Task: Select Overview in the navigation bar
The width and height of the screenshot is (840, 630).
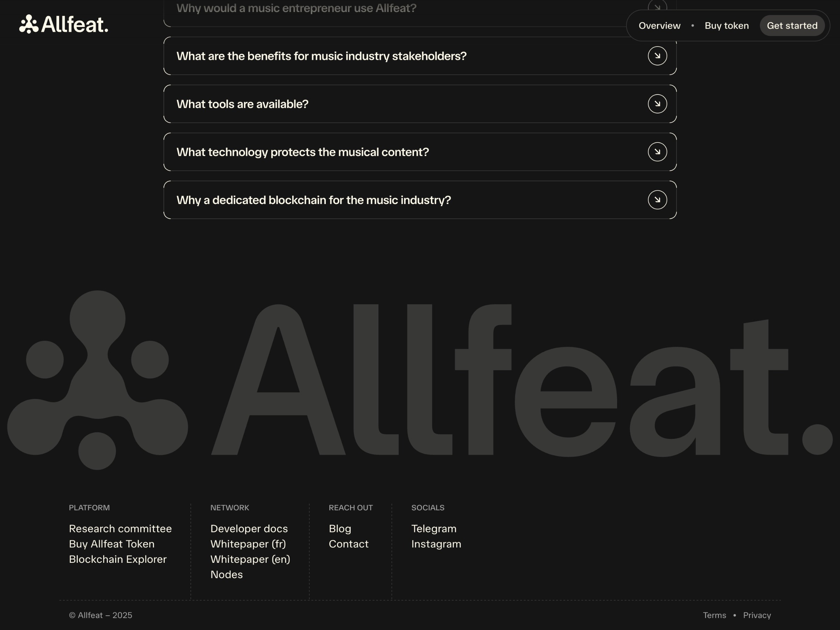Action: pos(660,25)
